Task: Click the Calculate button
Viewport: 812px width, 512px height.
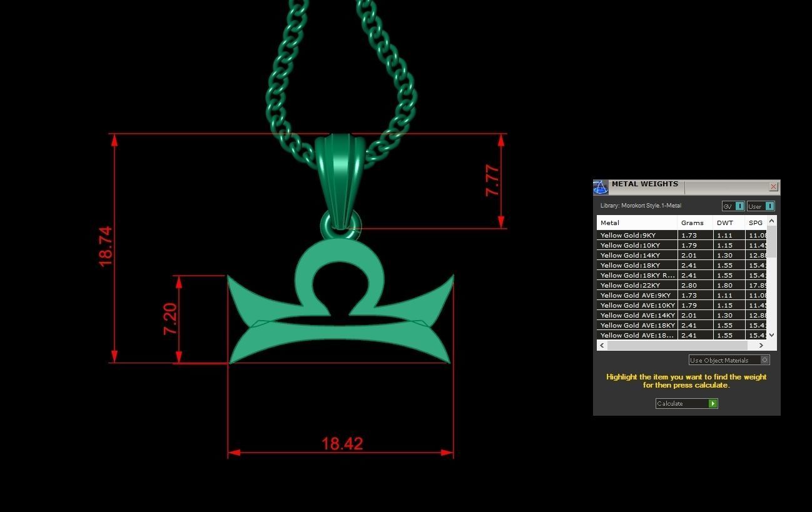Action: click(x=687, y=403)
